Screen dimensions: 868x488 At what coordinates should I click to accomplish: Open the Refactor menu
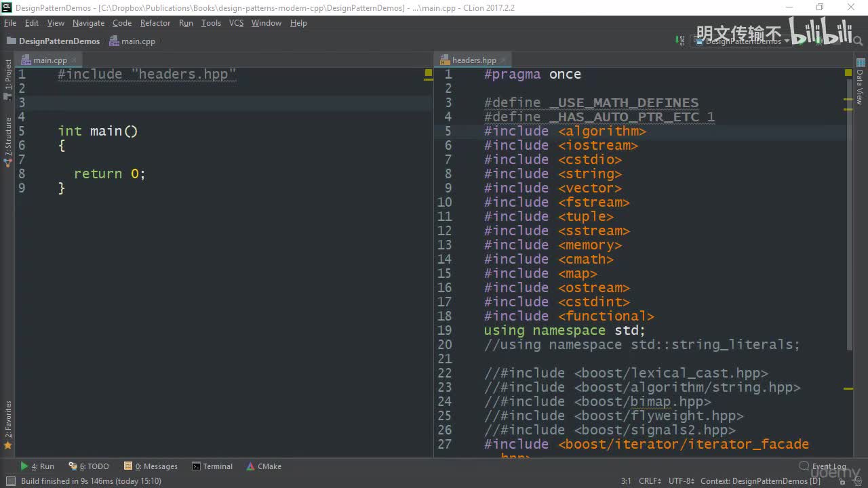[x=155, y=23]
